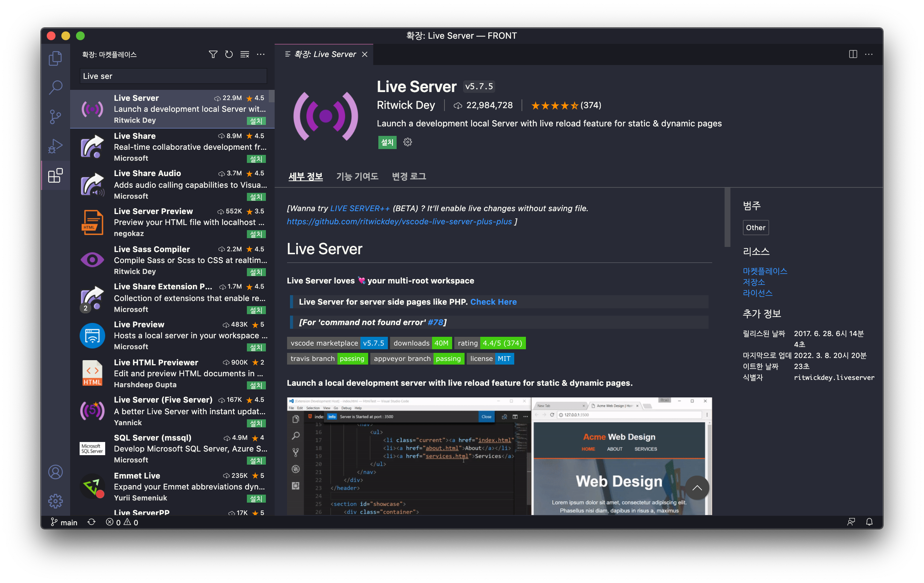Click the scroll-to-top arrow button

pos(697,487)
